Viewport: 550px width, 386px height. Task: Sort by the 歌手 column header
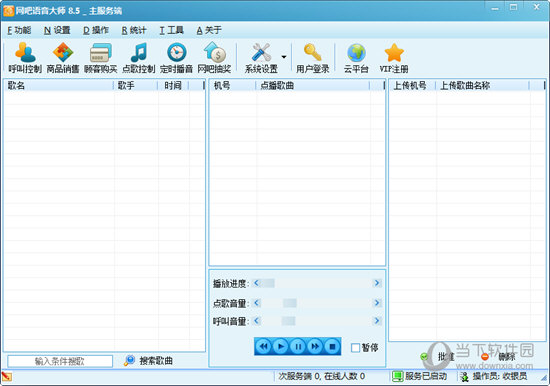136,85
